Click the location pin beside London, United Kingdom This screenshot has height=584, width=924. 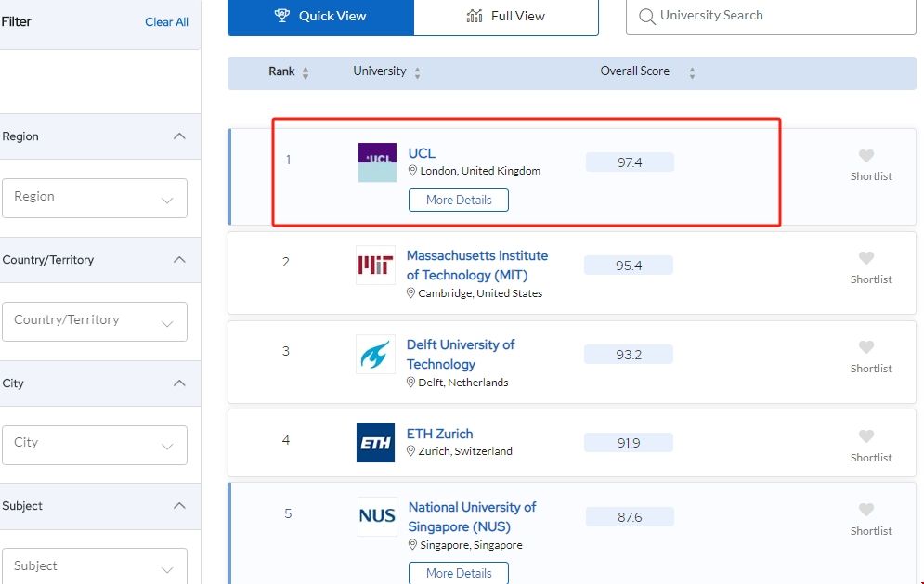pos(412,170)
